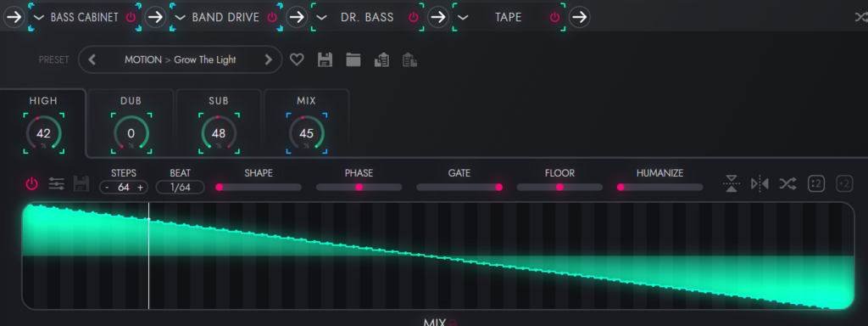The height and width of the screenshot is (326, 868).
Task: Randomize the sequencer steps icon
Action: (x=787, y=183)
